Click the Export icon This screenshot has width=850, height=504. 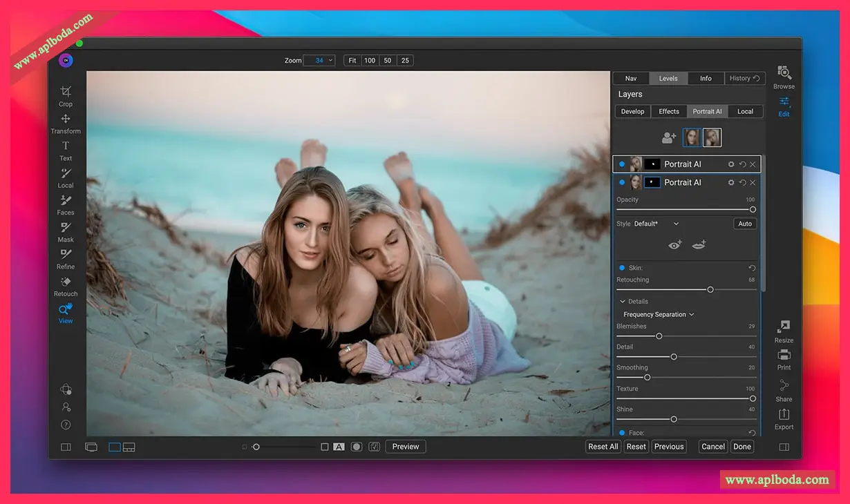click(784, 418)
